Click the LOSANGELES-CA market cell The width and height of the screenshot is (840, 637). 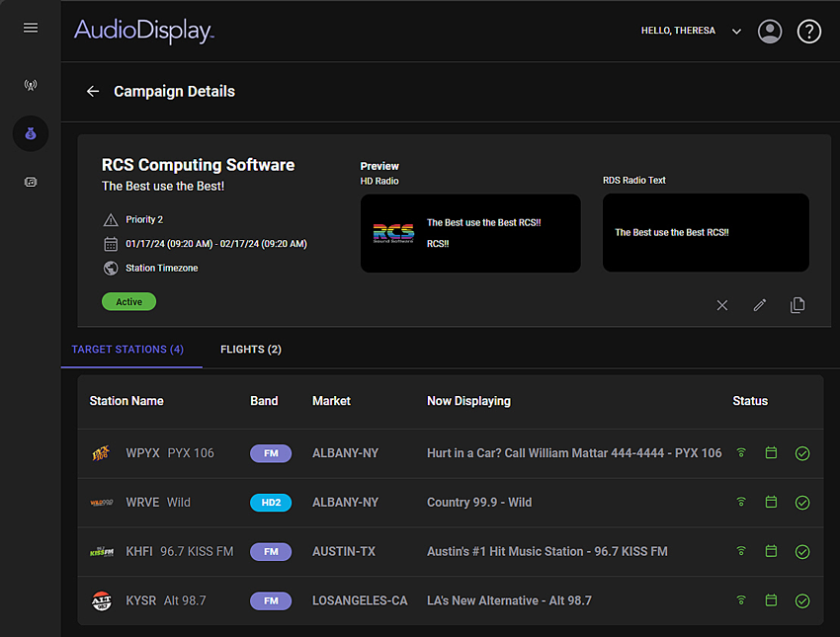point(360,601)
